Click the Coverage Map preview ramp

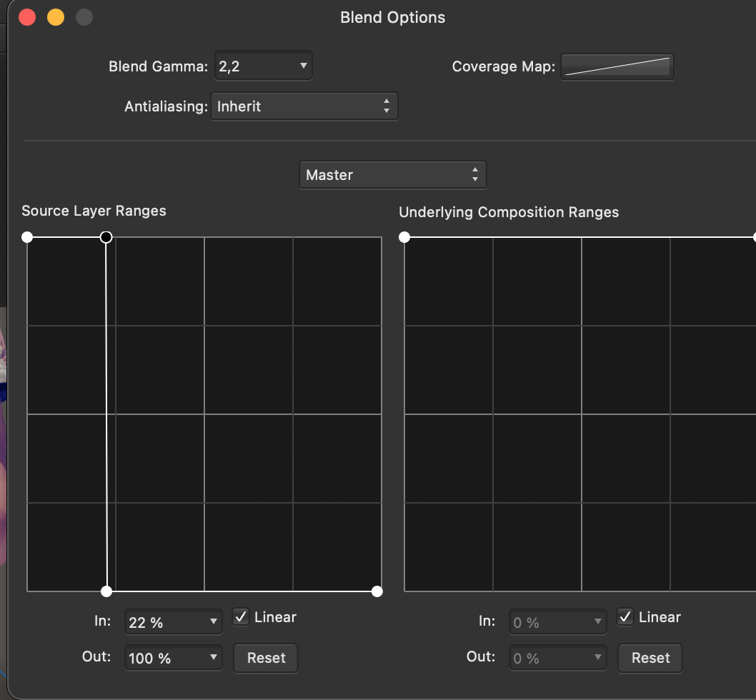(x=617, y=66)
